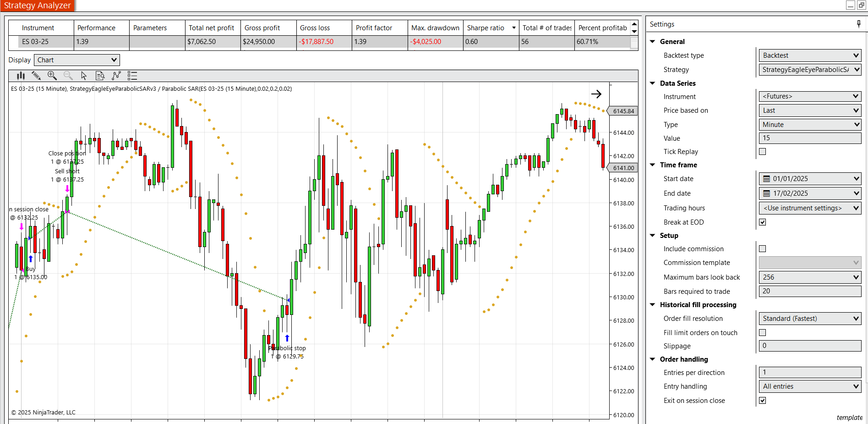Open the Display Chart dropdown
The width and height of the screenshot is (868, 424).
pyautogui.click(x=77, y=60)
